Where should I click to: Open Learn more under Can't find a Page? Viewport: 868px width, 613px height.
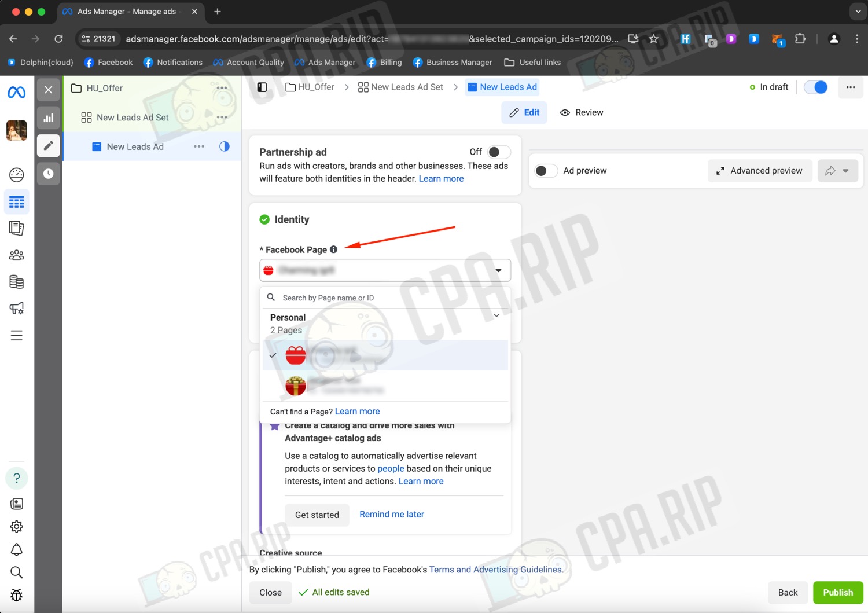click(x=357, y=411)
